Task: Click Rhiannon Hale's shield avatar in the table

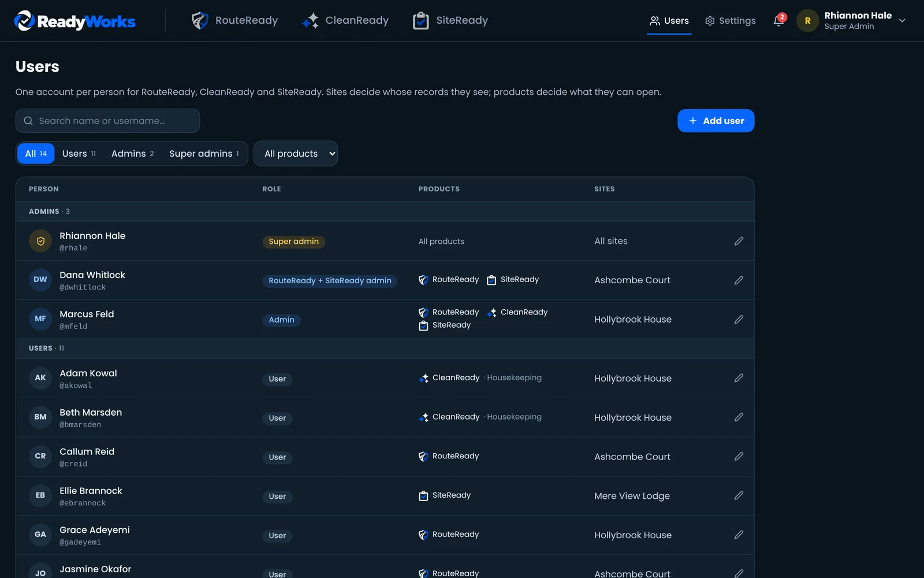Action: pos(40,241)
